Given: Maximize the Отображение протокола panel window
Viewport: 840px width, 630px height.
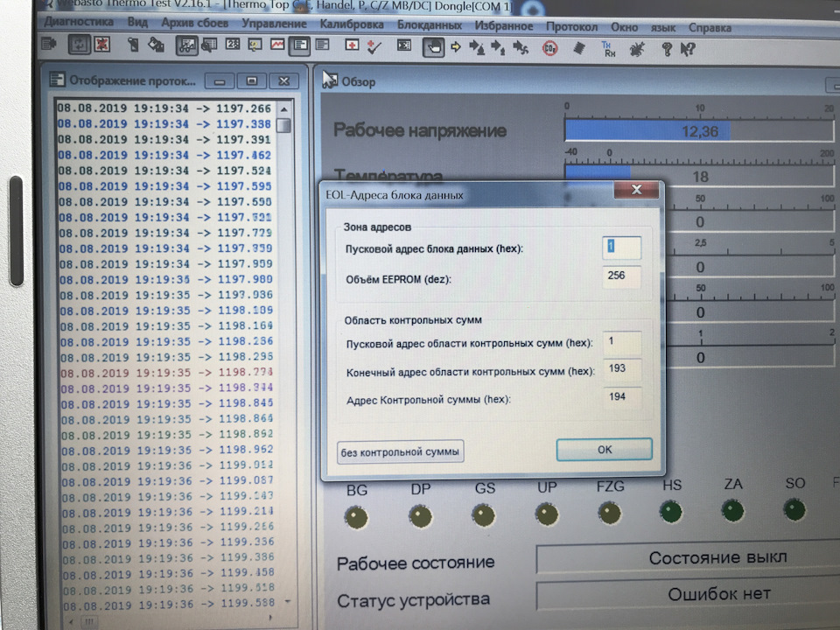Looking at the screenshot, I should click(x=252, y=80).
